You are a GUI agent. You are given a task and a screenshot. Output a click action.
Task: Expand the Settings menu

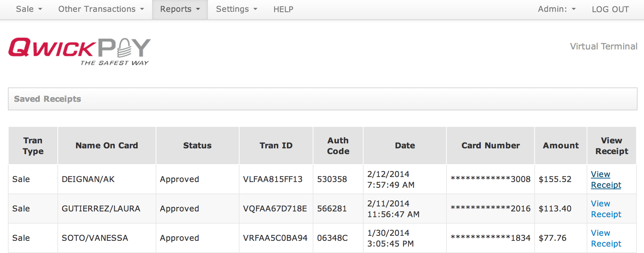(236, 9)
